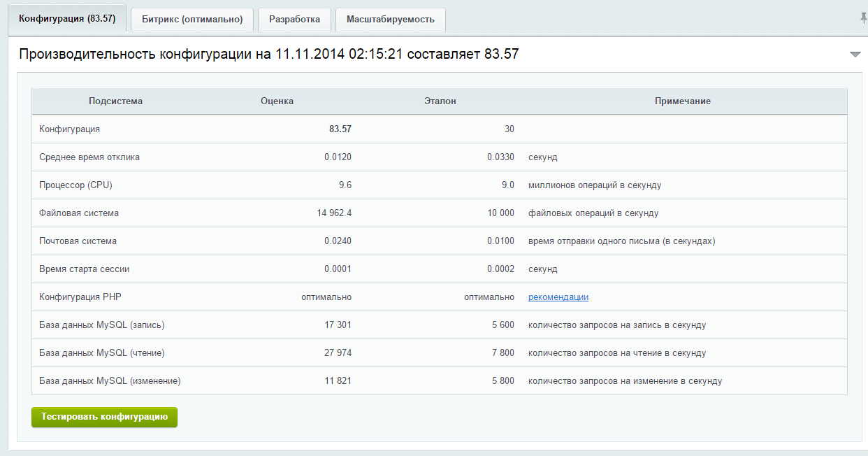Select the Конфигурация row label
The height and width of the screenshot is (456, 868).
tap(70, 129)
